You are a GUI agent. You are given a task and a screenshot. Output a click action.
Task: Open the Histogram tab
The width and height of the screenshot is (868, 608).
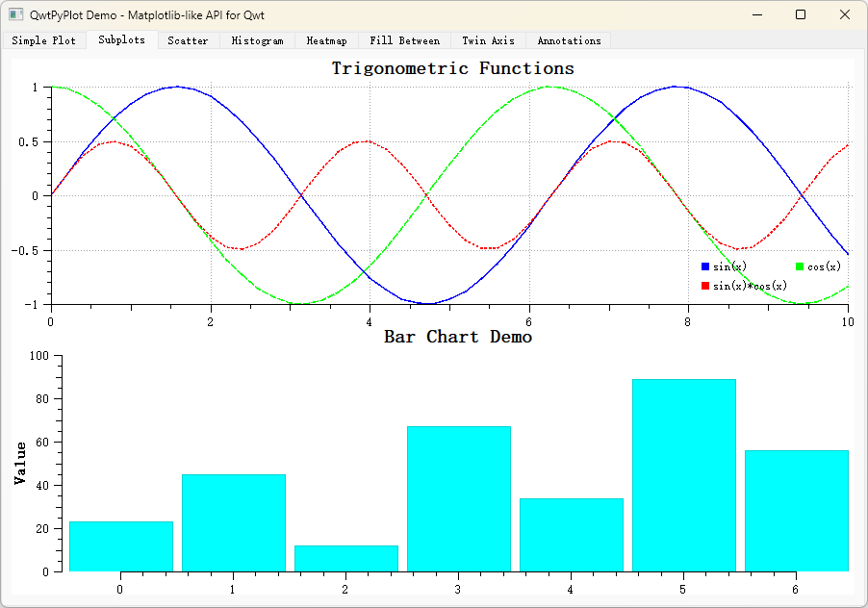(x=257, y=40)
